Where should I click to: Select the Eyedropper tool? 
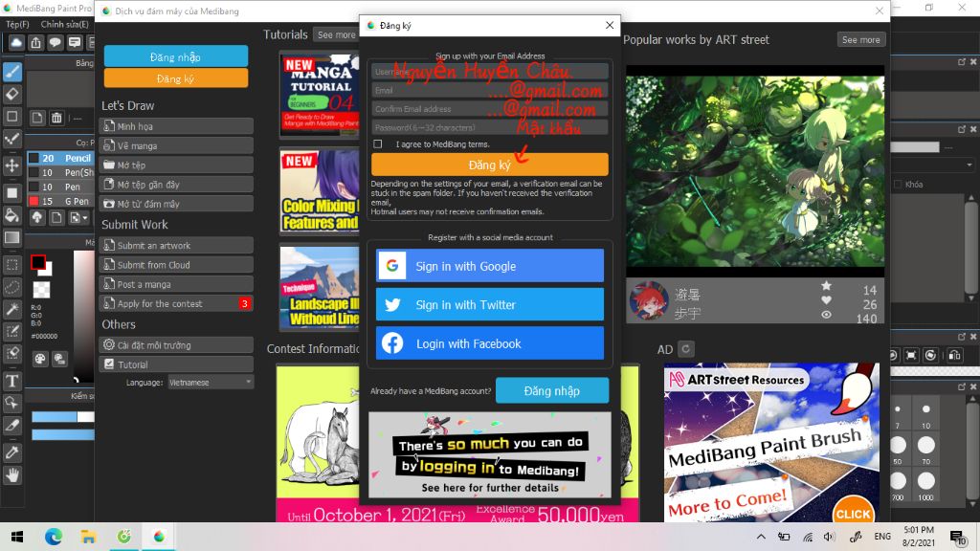coord(11,452)
